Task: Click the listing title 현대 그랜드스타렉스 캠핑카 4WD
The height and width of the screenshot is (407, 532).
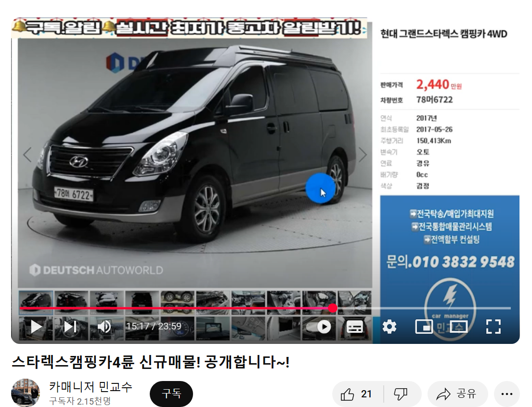Action: (x=444, y=34)
